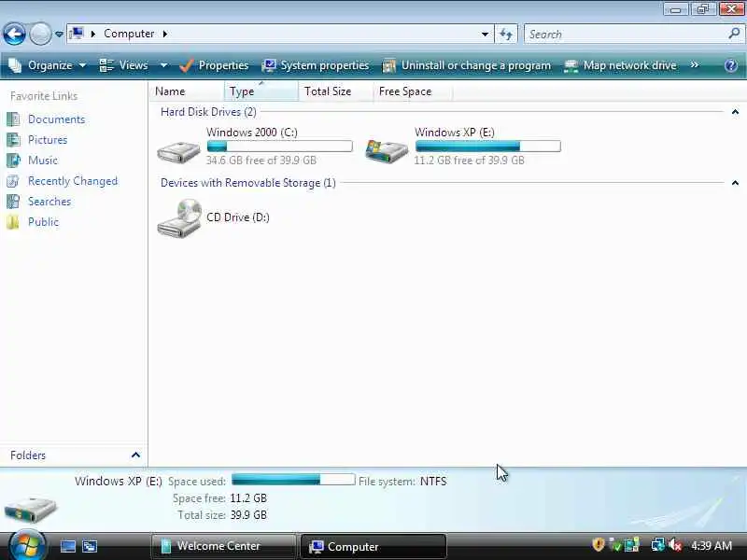Image resolution: width=747 pixels, height=560 pixels.
Task: Click the Public folder icon
Action: coord(13,222)
